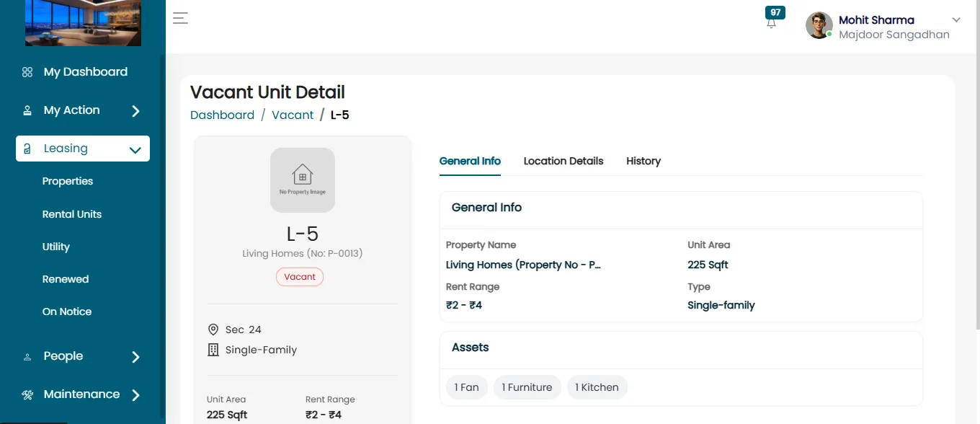
Task: Click the location pin icon beside Sec 24
Action: coord(213,330)
